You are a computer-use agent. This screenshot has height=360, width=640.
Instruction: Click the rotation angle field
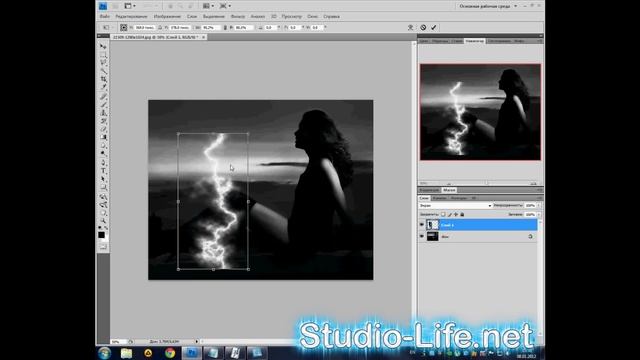[x=270, y=27]
